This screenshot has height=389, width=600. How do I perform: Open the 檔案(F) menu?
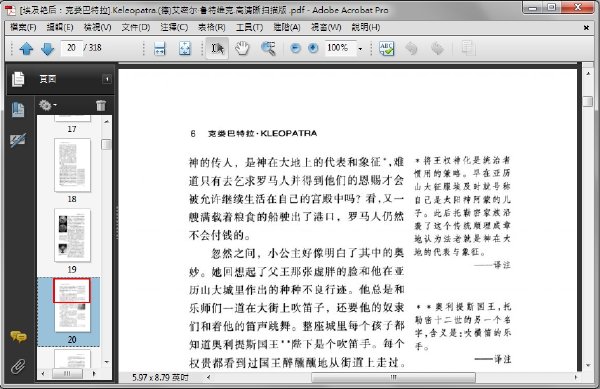[23, 27]
